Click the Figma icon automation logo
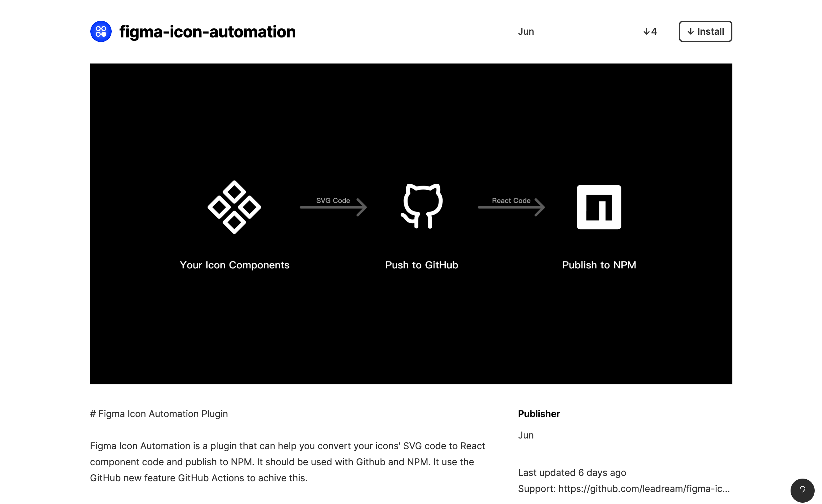Image resolution: width=822 pixels, height=504 pixels. (101, 31)
